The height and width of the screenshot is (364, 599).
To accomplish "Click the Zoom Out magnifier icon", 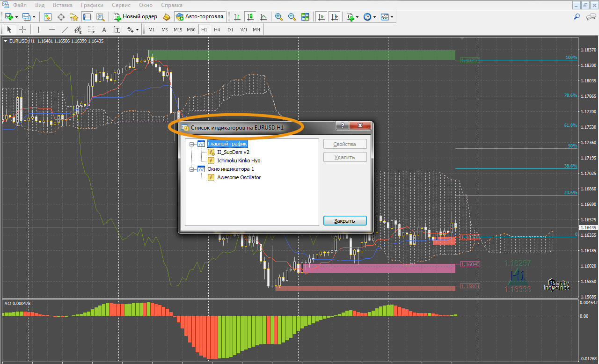I will click(292, 17).
